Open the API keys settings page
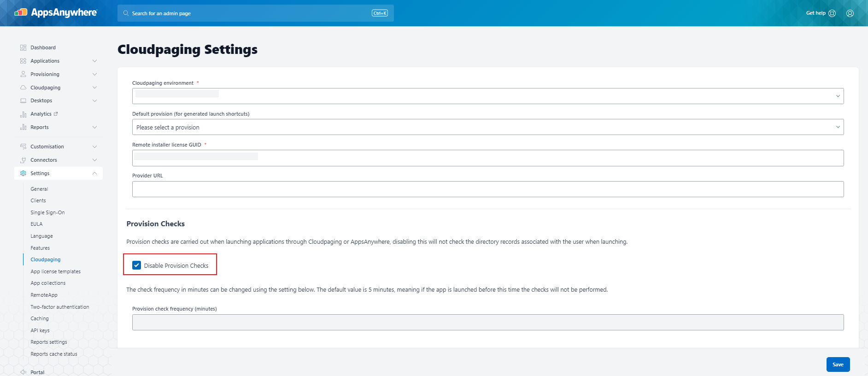This screenshot has width=868, height=376. 40,330
